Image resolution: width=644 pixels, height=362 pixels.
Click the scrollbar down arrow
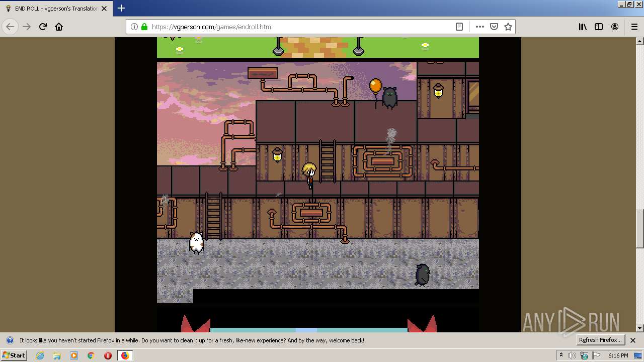640,328
